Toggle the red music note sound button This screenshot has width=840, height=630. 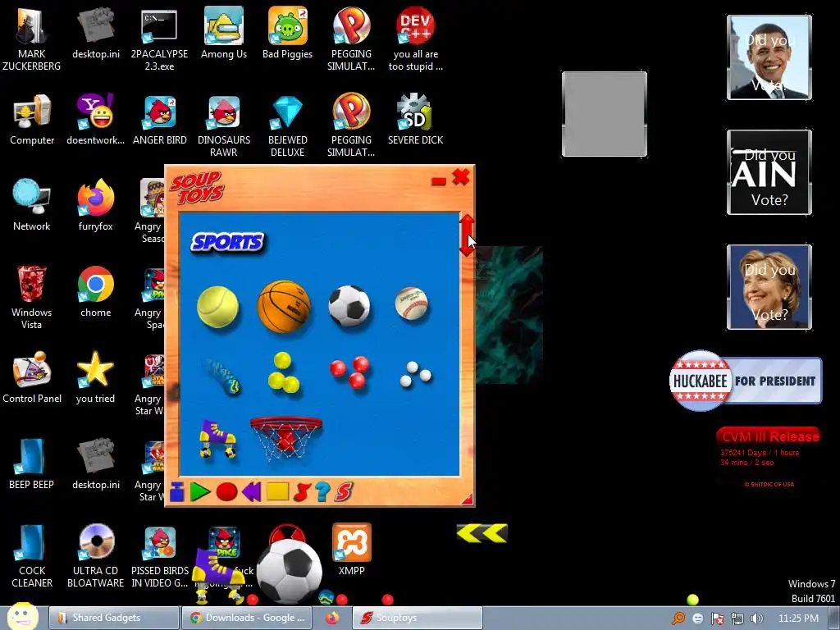coord(302,492)
